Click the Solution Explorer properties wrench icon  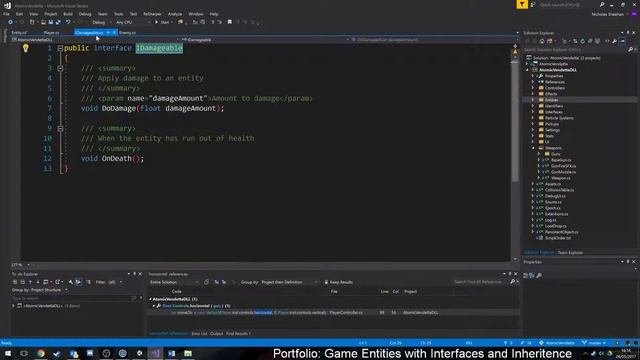[x=614, y=41]
